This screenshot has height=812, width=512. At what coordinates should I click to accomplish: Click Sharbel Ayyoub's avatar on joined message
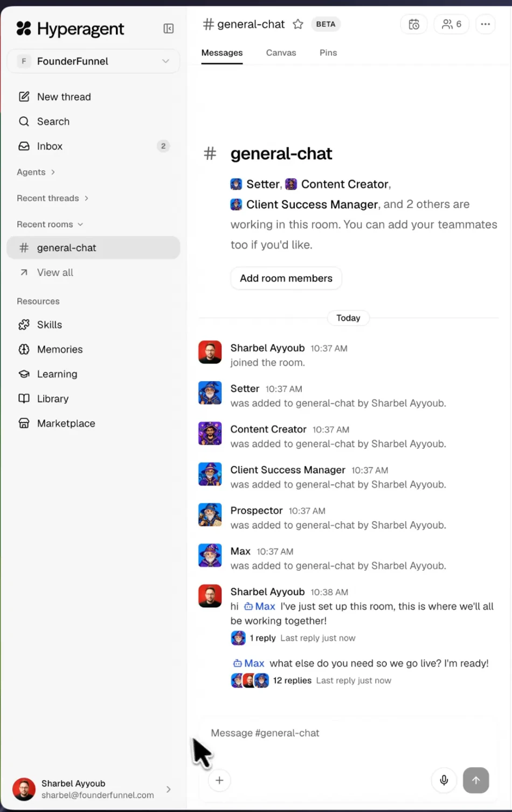click(x=210, y=353)
